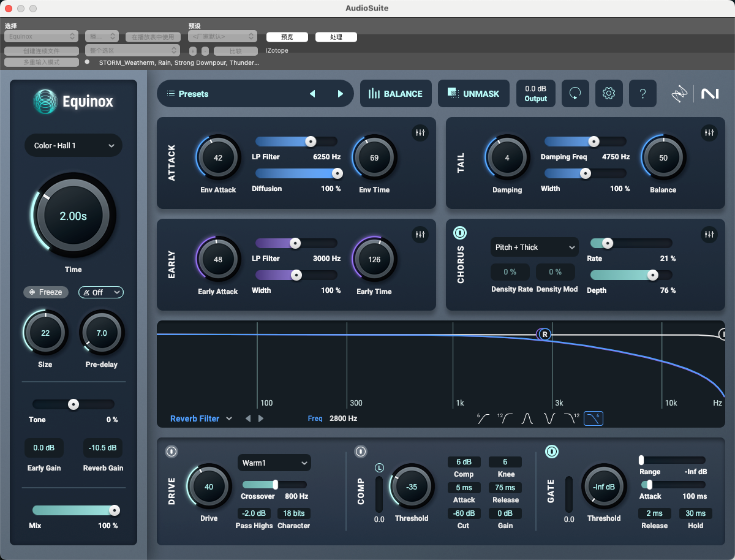The width and height of the screenshot is (735, 560).
Task: Click the Comp Knee value 6 field
Action: tap(505, 462)
